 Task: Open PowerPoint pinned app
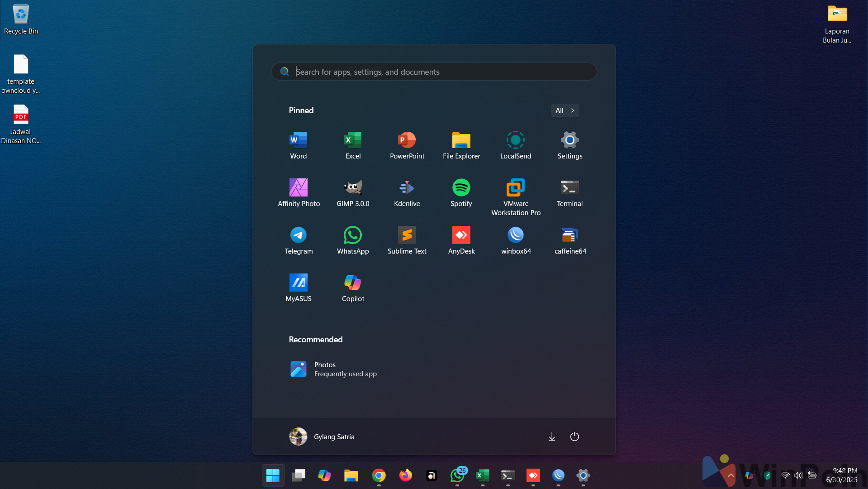tap(407, 146)
